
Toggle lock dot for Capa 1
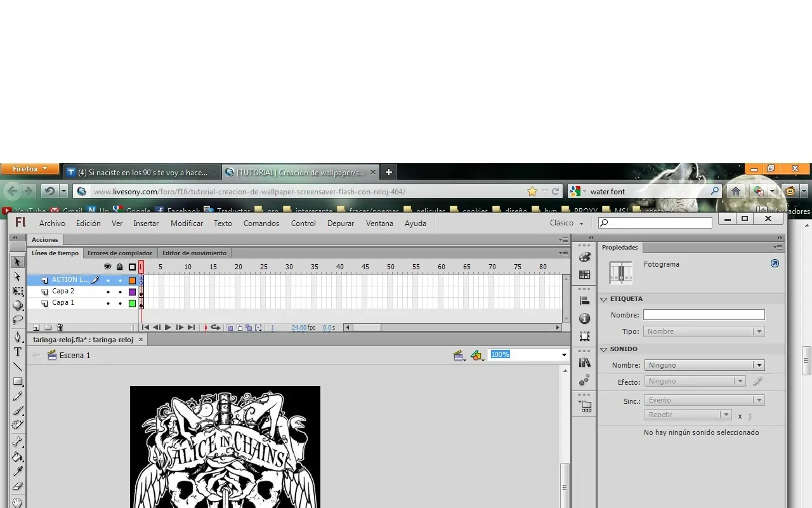120,304
